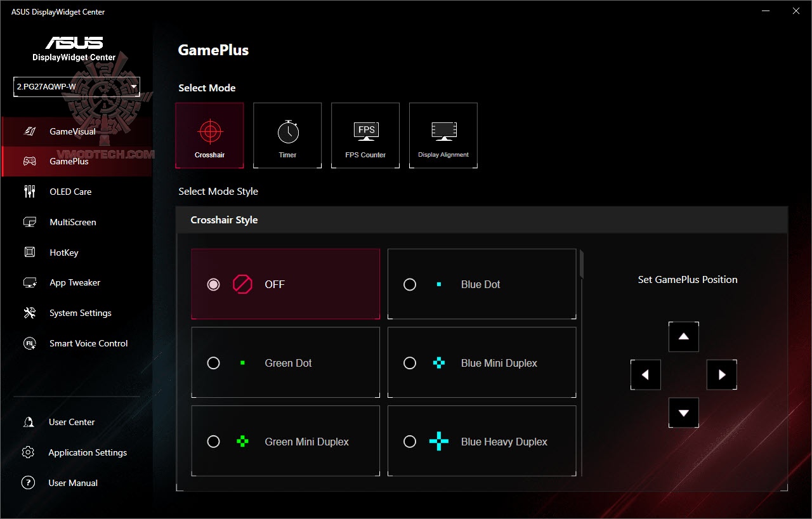The image size is (812, 519).
Task: Select the OFF crosshair radio button
Action: point(213,284)
